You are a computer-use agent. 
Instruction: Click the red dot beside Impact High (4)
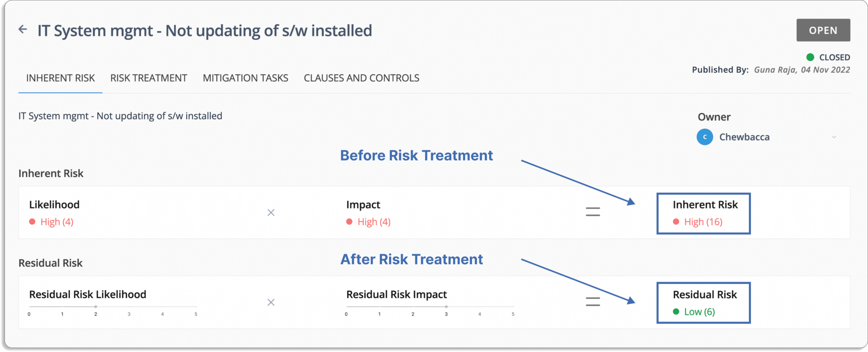(349, 222)
